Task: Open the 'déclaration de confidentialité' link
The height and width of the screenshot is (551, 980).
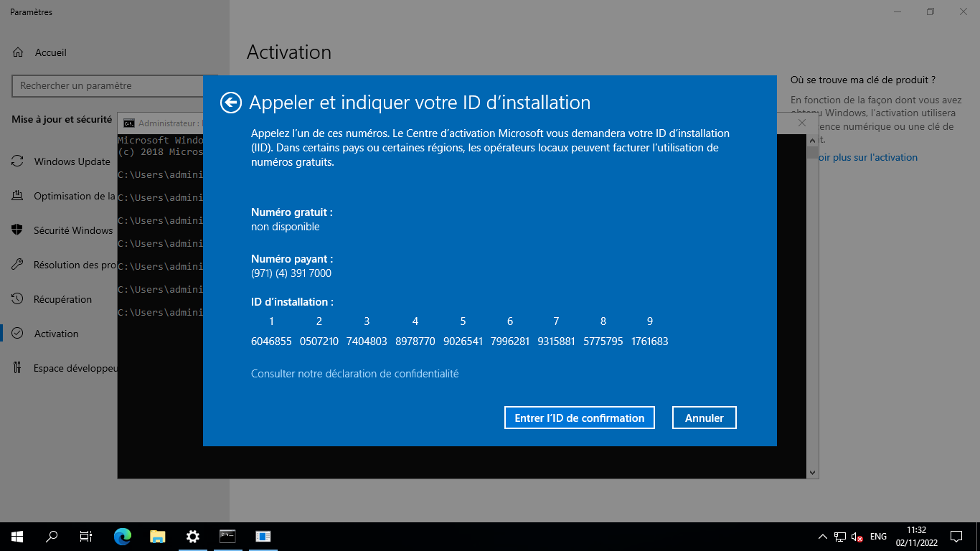Action: pos(354,374)
